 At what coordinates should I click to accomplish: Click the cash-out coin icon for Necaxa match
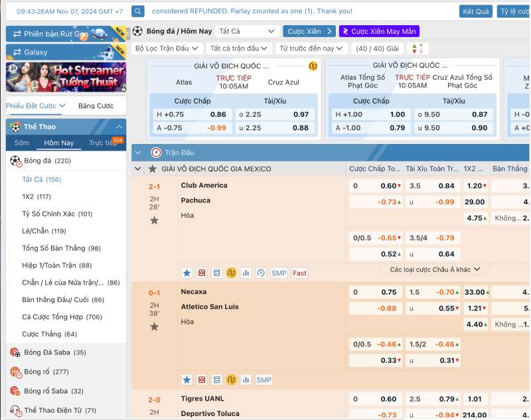[x=231, y=380]
